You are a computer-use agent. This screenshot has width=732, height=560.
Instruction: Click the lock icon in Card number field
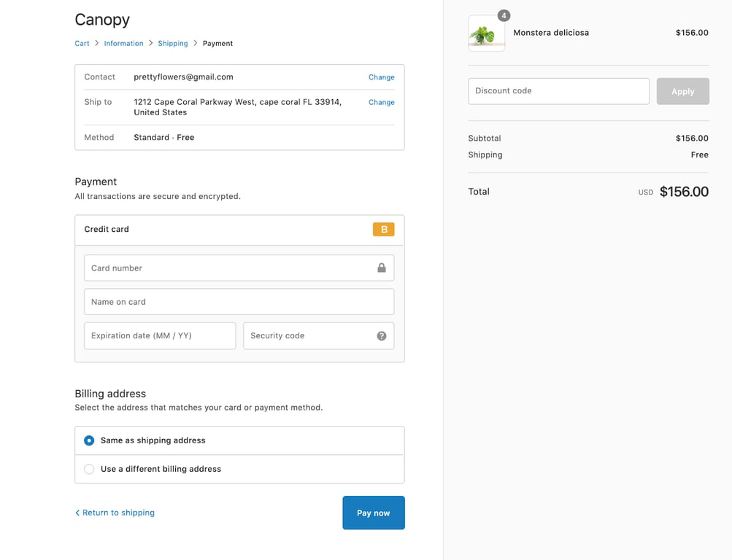[x=381, y=268]
